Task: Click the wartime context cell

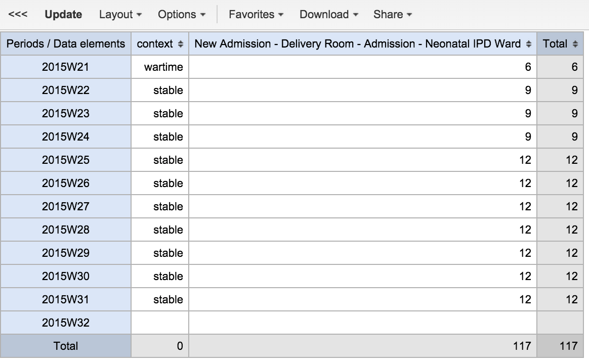Action: coord(163,67)
